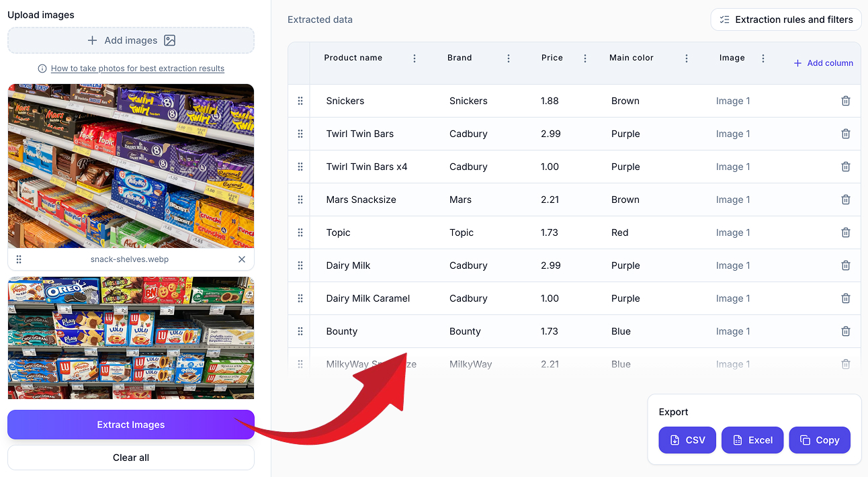
Task: Click Add column in table header
Action: point(823,63)
